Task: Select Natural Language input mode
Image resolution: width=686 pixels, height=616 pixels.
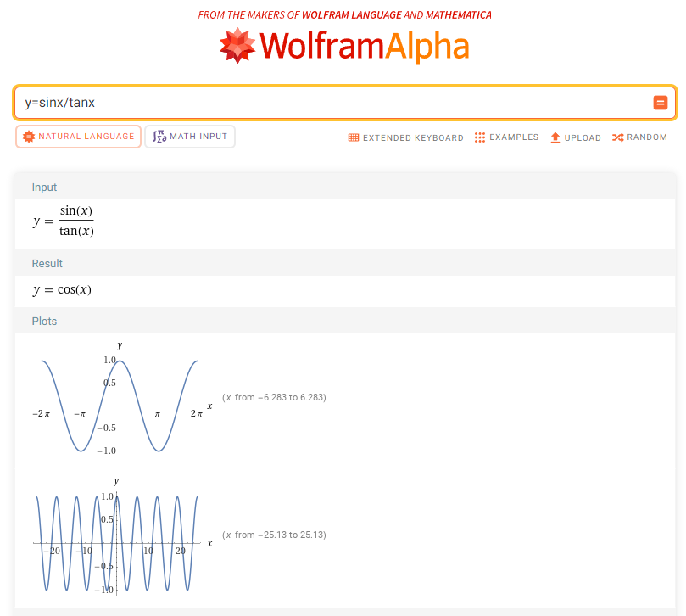Action: pos(78,137)
